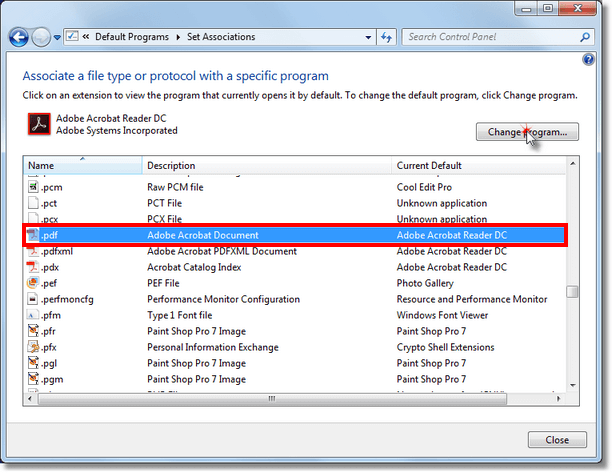Click the .pfr row's 'Paint Shop Pro 7' default

(x=431, y=331)
